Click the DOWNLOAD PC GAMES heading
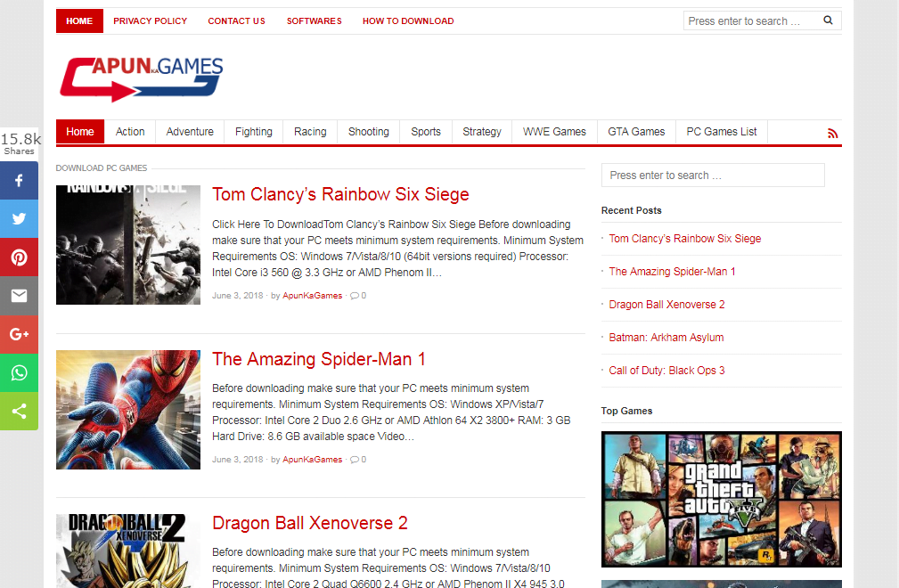 102,167
